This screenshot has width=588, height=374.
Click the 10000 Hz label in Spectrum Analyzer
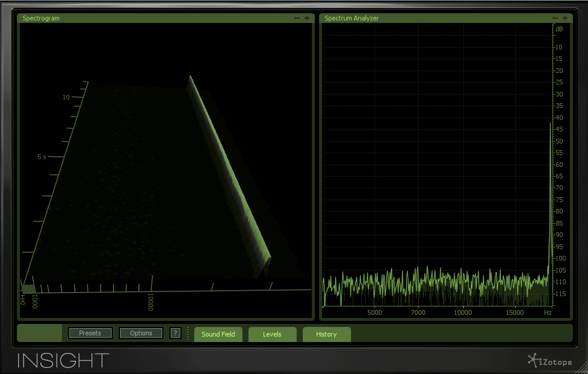[463, 312]
